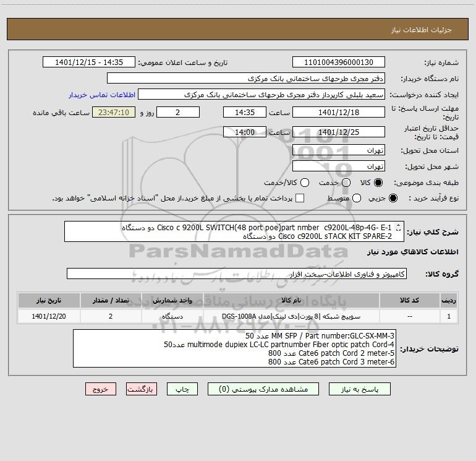Click the deadline time field 14:35
Viewport: 476px width, 461px height.
click(x=245, y=112)
